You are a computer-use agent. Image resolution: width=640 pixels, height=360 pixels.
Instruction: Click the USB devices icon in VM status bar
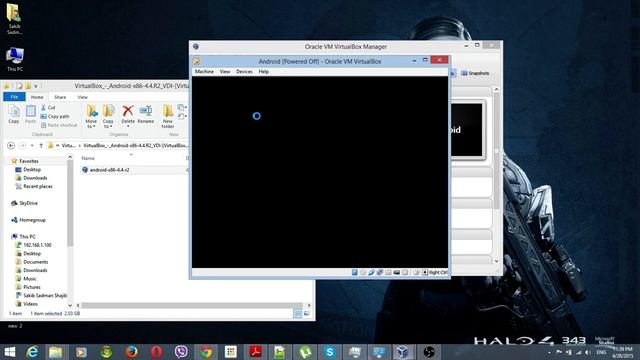pyautogui.click(x=371, y=272)
